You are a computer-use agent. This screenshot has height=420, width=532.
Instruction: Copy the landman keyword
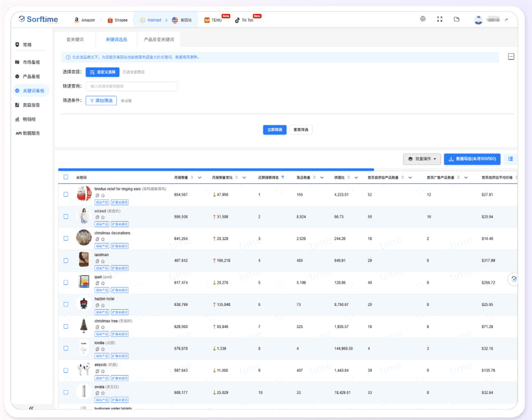tap(98, 261)
